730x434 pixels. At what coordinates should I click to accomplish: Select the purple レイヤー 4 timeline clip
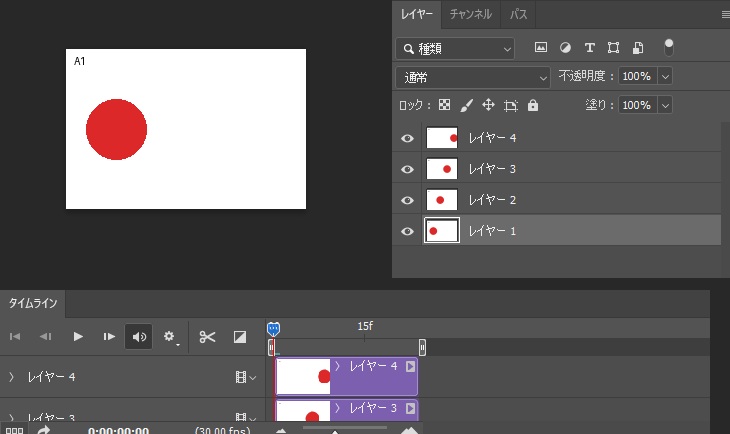click(x=347, y=377)
